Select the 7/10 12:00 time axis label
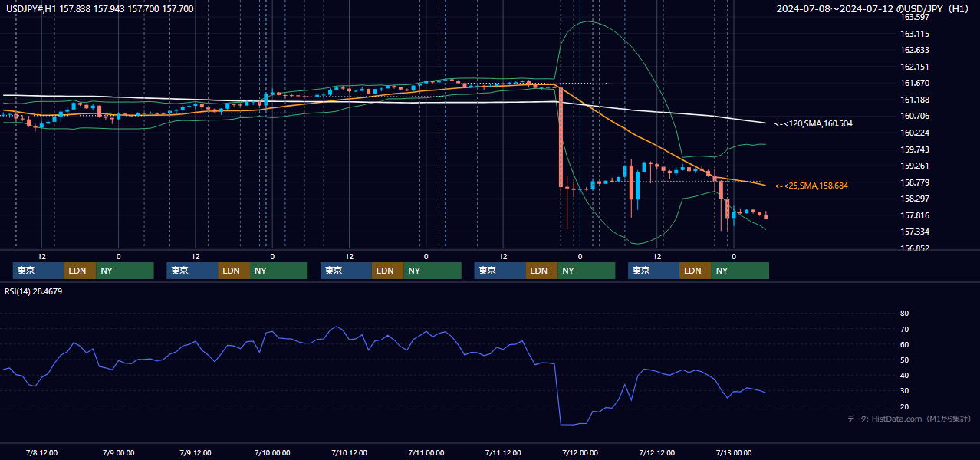 pyautogui.click(x=349, y=452)
